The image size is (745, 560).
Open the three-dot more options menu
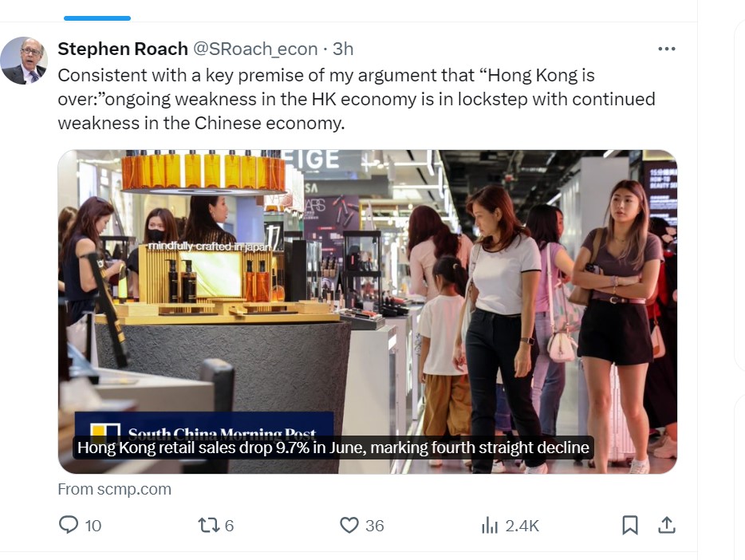666,49
